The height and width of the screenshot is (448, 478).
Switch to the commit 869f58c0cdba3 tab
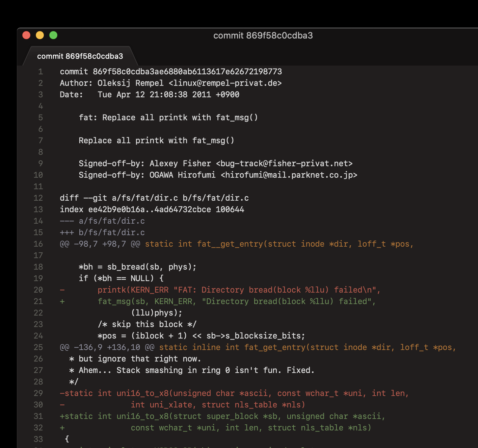pos(80,56)
